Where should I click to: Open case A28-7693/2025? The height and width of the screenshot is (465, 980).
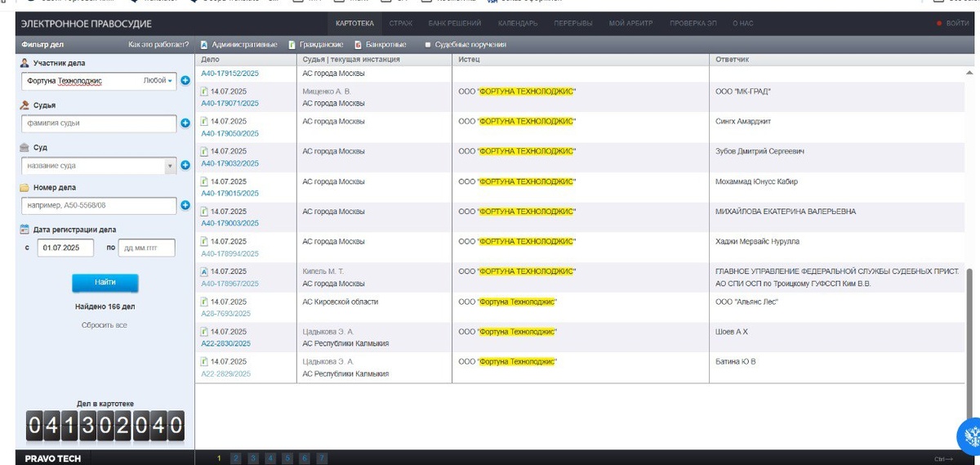tap(225, 313)
